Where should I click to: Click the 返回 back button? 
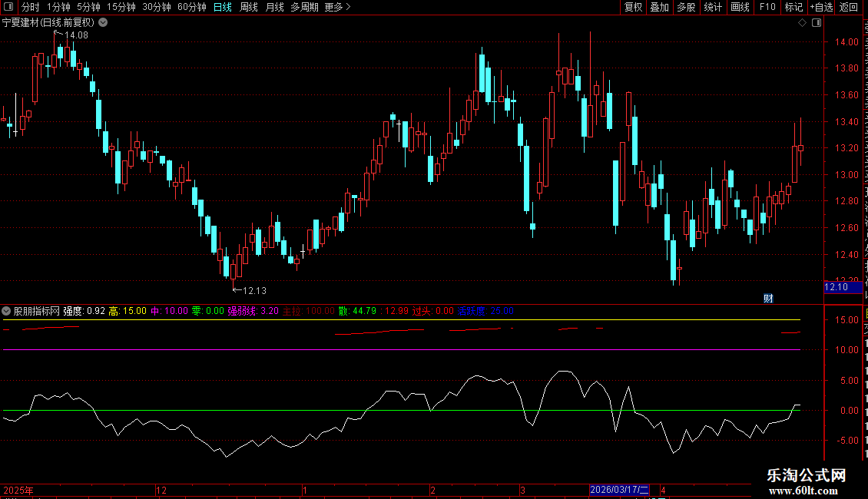tap(849, 7)
